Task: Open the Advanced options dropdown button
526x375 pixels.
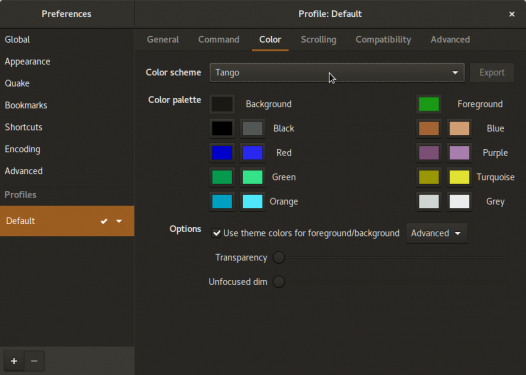Action: (x=436, y=233)
